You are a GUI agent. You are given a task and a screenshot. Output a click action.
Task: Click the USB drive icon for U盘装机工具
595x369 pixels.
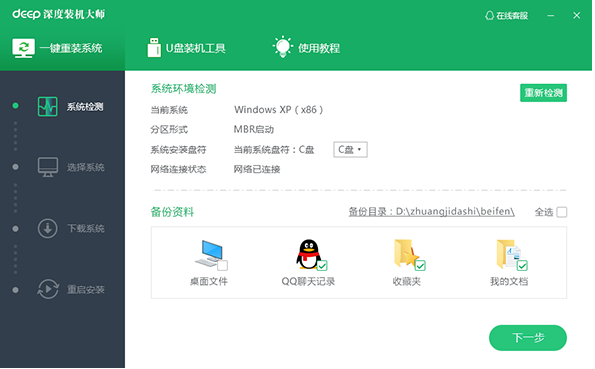pyautogui.click(x=154, y=47)
